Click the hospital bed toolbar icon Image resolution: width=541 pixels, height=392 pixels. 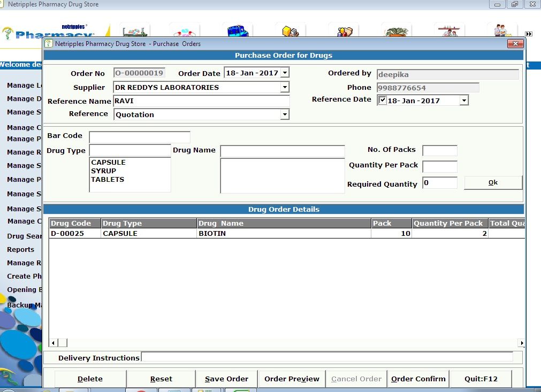point(135,30)
